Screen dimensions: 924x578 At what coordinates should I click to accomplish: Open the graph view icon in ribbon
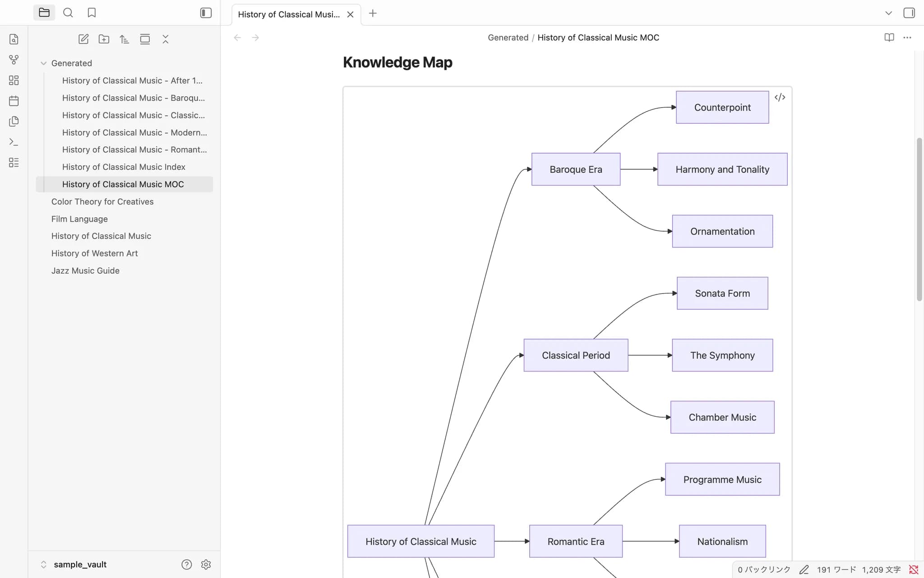click(14, 60)
